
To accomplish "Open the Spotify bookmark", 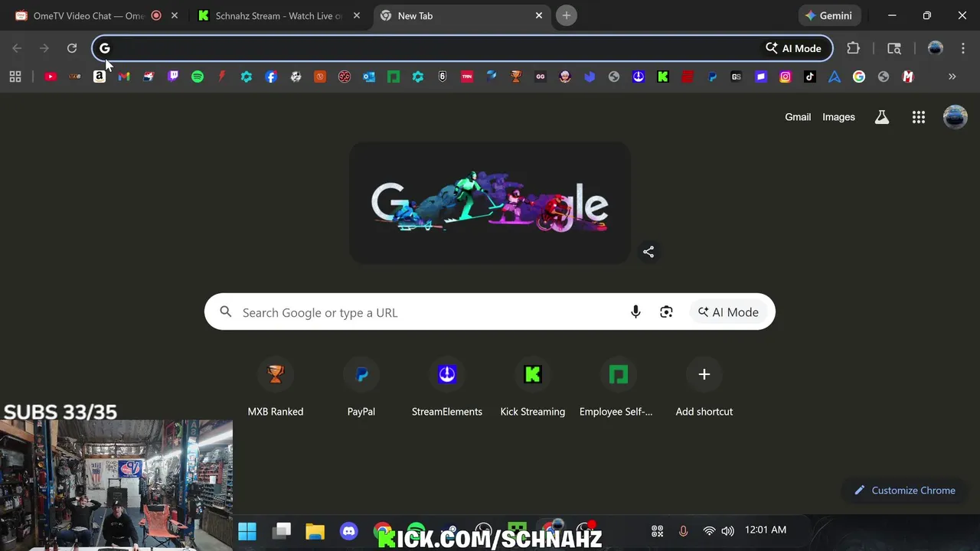I will tap(198, 77).
